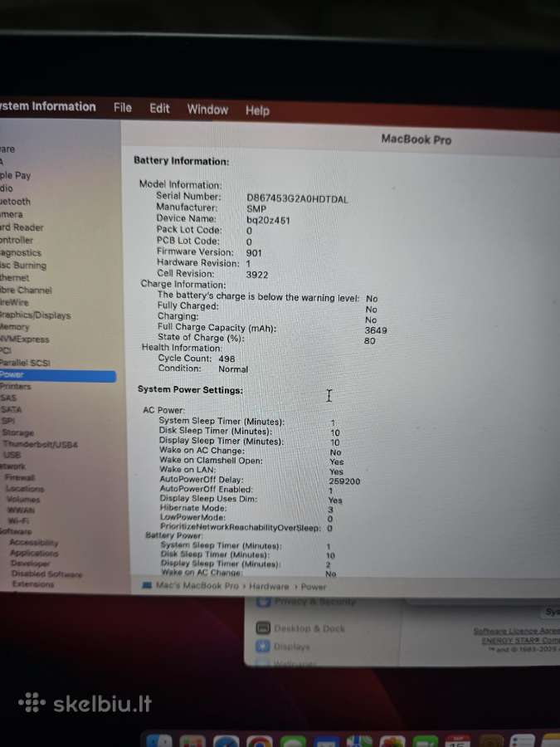Select the highlighted Power sidebar item
The width and height of the screenshot is (560, 747).
[57, 375]
